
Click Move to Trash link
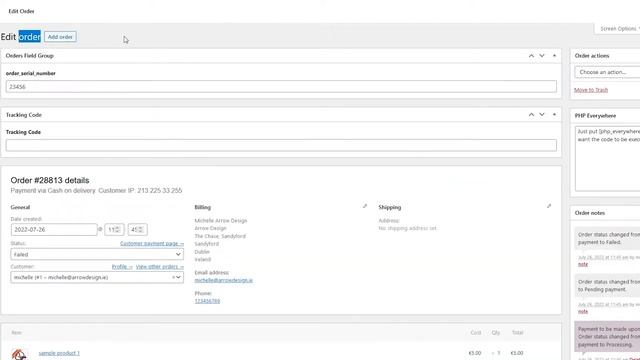(591, 90)
